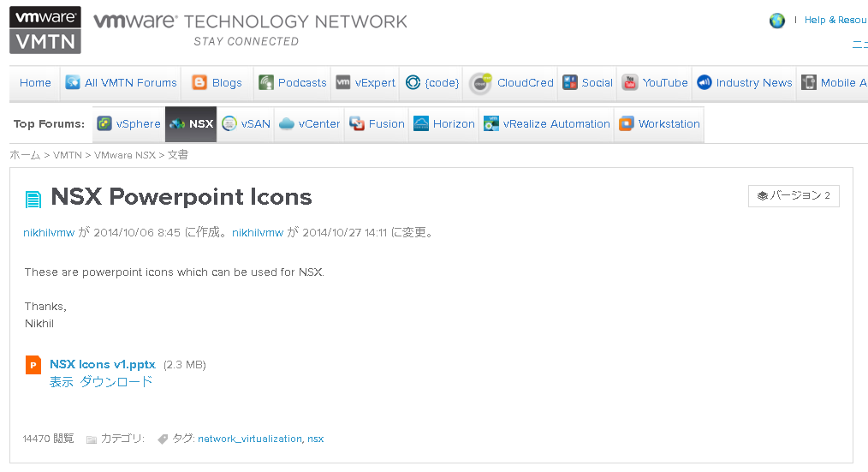Click the PowerPoint file icon
This screenshot has height=472, width=868.
click(x=33, y=365)
